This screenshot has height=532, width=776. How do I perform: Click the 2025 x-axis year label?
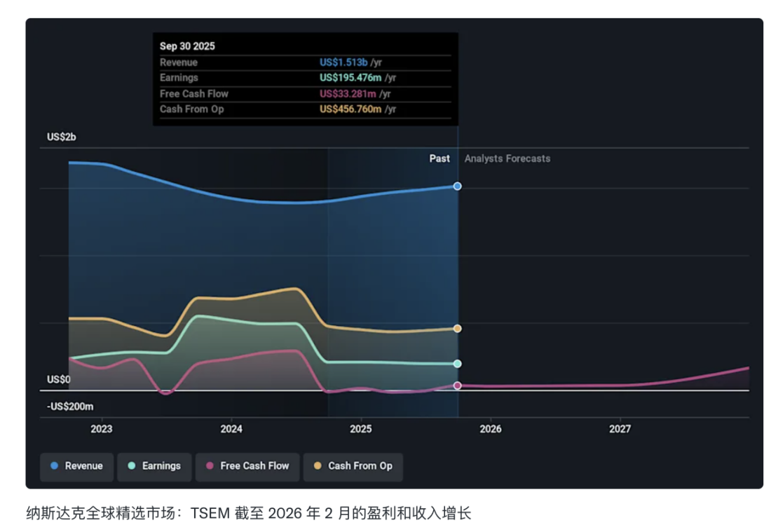361,429
